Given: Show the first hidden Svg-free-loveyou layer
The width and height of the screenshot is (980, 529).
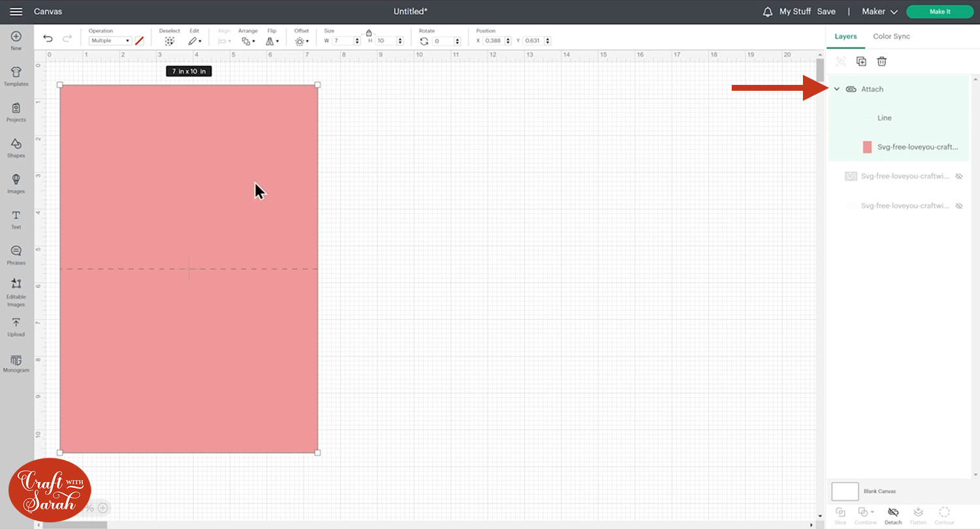Looking at the screenshot, I should coord(959,176).
